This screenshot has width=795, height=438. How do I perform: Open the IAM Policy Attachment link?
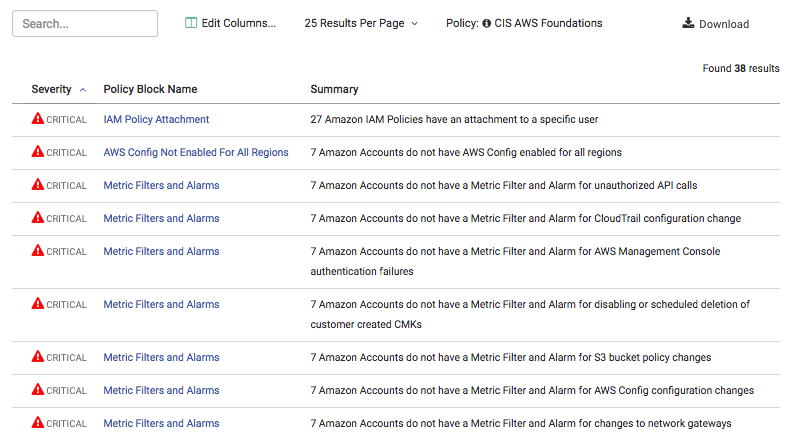(156, 119)
